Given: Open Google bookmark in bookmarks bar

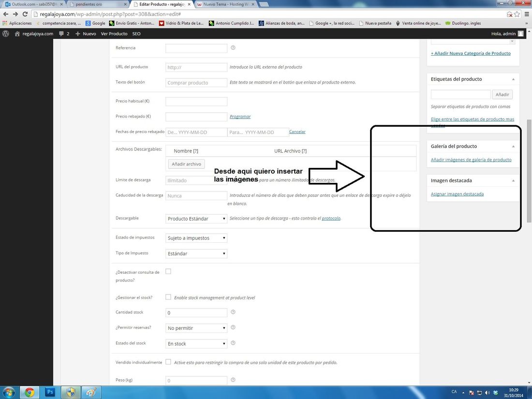Looking at the screenshot, I should click(95, 23).
